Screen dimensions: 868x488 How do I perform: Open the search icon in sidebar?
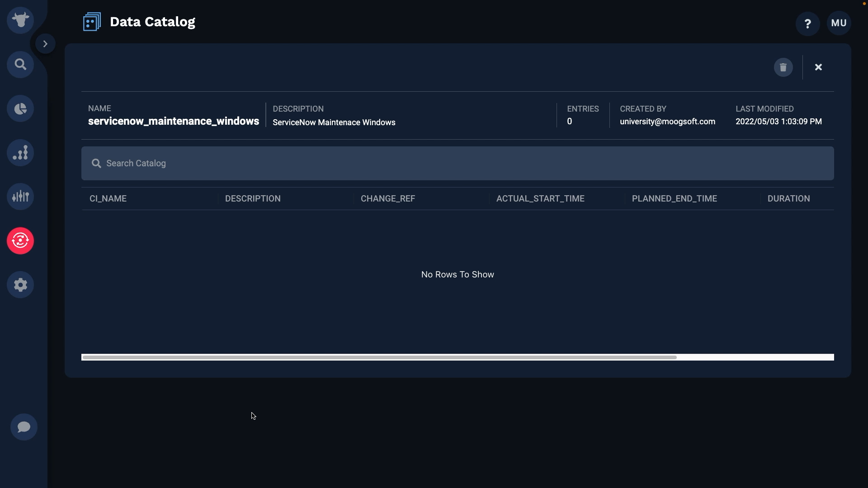(x=20, y=65)
